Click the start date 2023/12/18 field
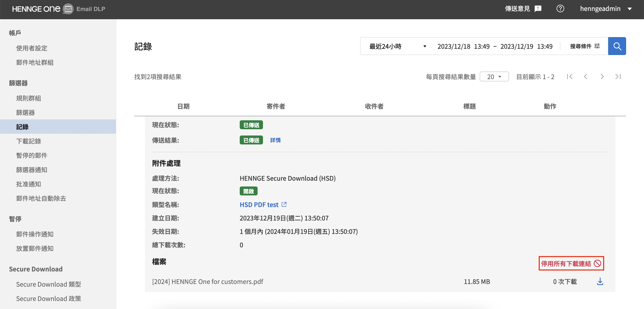 (x=463, y=46)
